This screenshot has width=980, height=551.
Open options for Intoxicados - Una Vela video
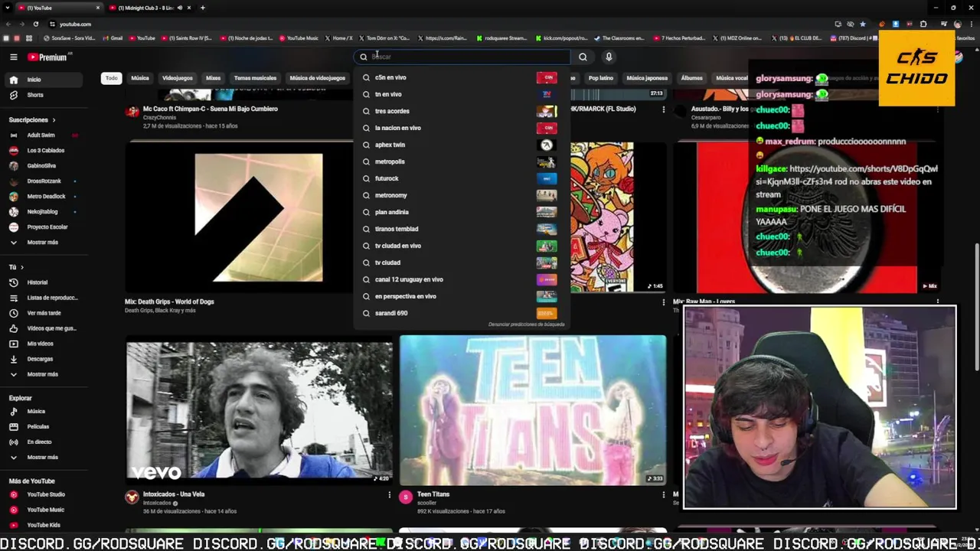(x=389, y=495)
